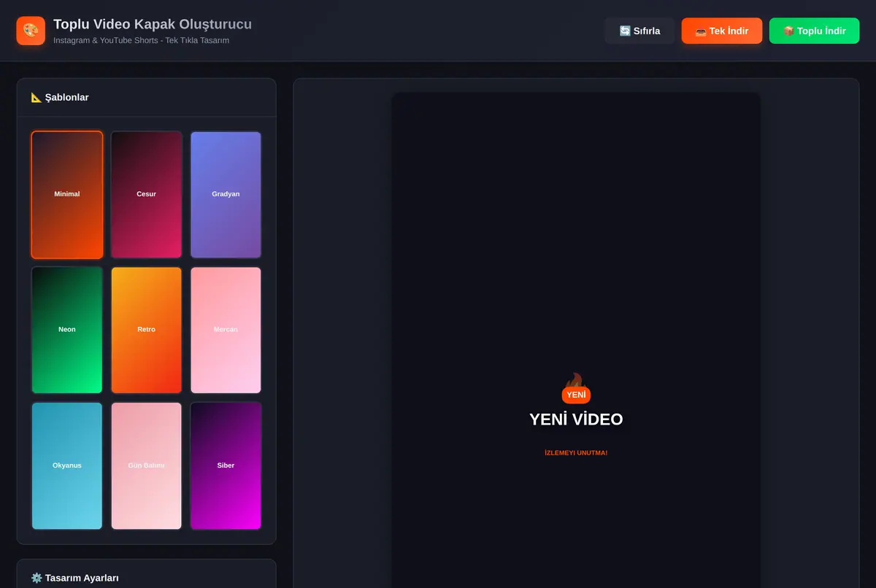Pick the Neon template

click(x=67, y=330)
